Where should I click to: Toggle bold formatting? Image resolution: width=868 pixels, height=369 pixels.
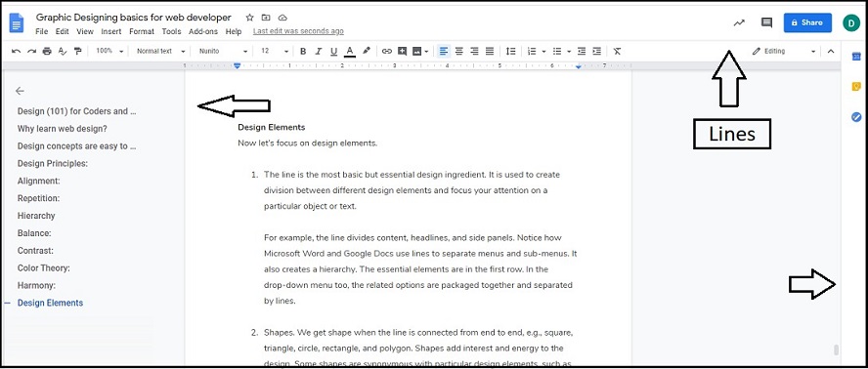(x=303, y=52)
